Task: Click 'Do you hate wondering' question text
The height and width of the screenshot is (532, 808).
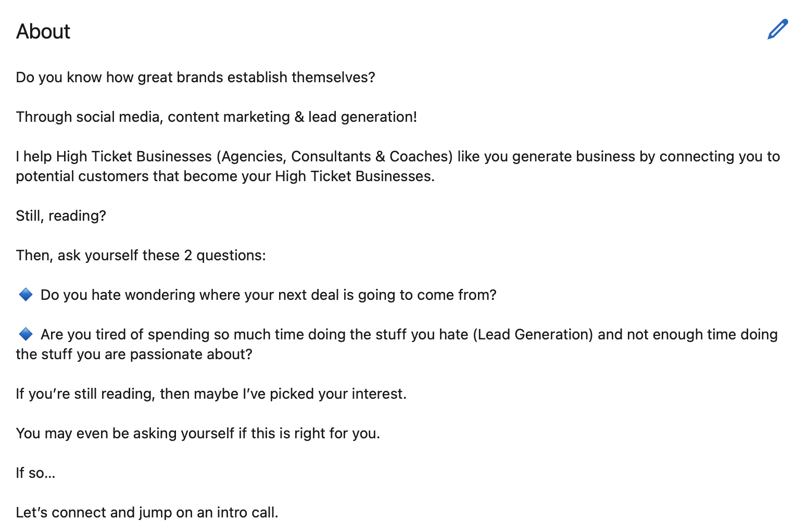Action: point(269,295)
